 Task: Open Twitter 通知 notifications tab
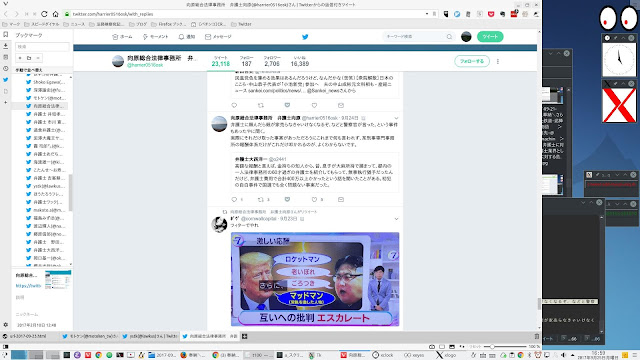[x=187, y=37]
